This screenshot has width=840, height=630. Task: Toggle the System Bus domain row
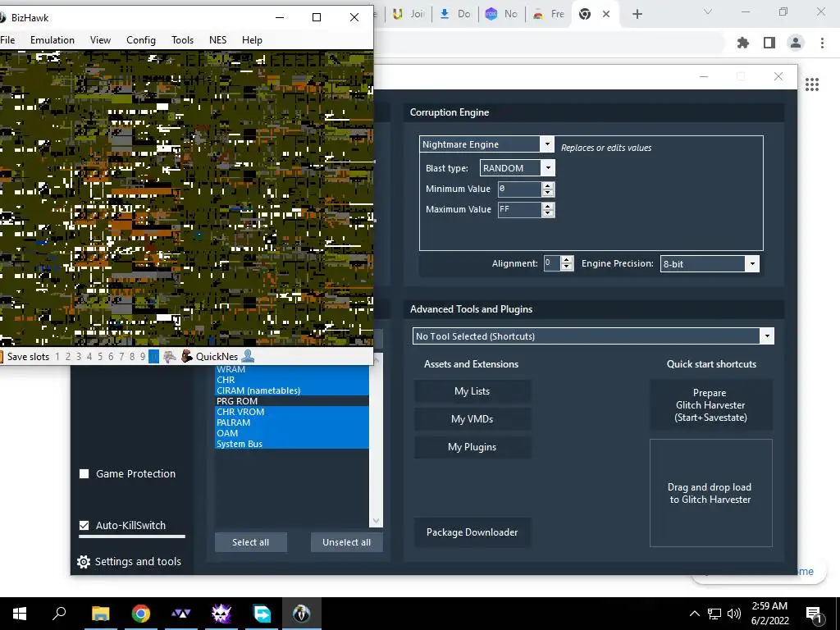click(x=292, y=444)
